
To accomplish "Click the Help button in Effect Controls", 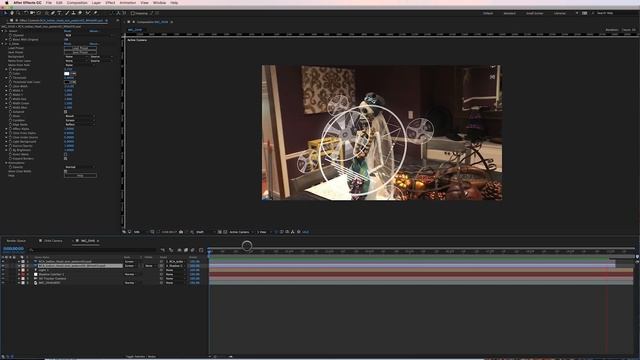I will [80, 176].
